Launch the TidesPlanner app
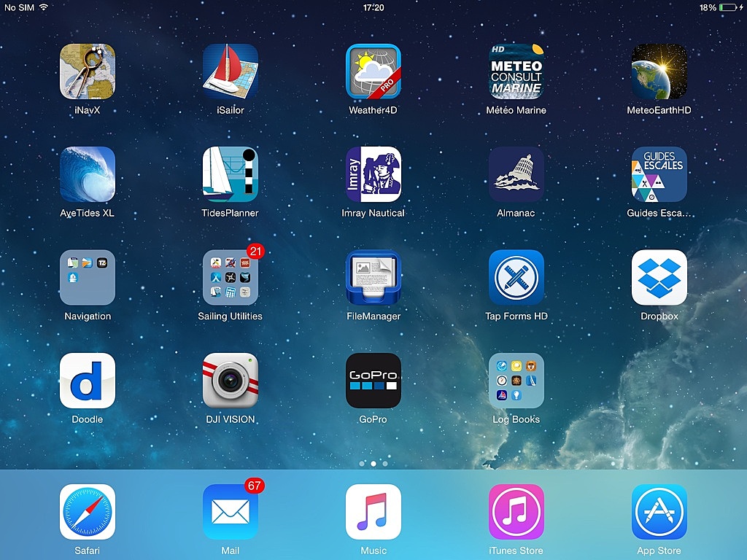 click(230, 174)
